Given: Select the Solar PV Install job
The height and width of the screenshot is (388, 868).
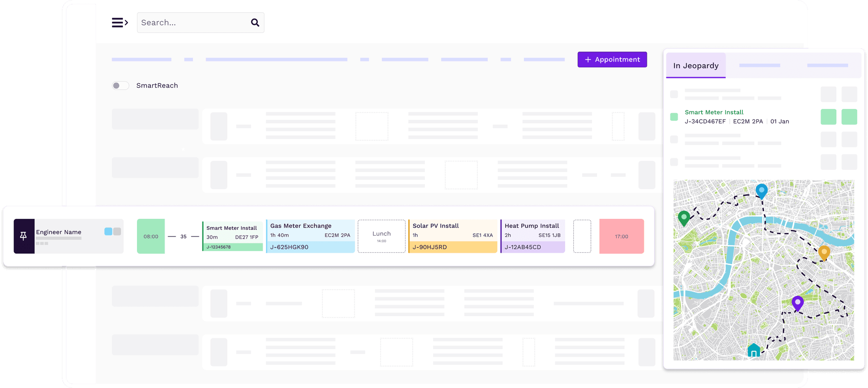Looking at the screenshot, I should click(452, 236).
